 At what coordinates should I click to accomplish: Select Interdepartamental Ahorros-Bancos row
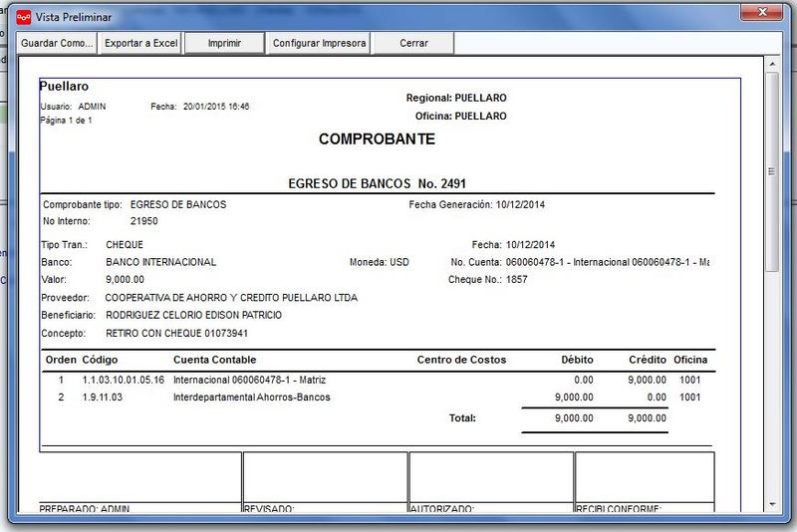click(379, 398)
